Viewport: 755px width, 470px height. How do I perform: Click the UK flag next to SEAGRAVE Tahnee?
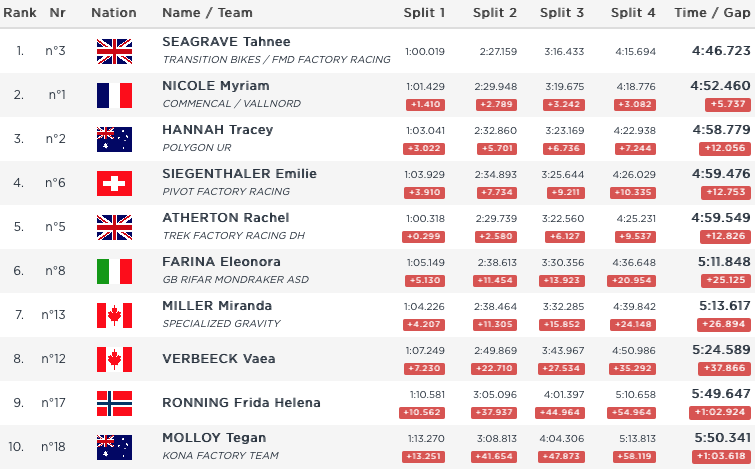coord(114,51)
